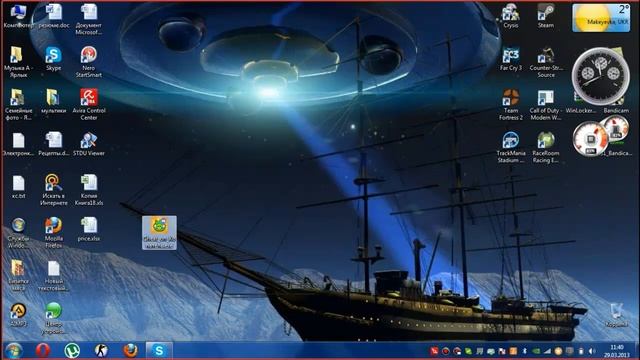Click the network signal tray icon
Image resolution: width=640 pixels, height=360 pixels.
(547, 351)
